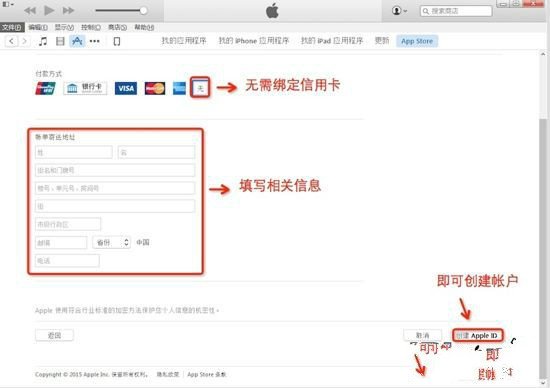Click the 返回 back button

coord(54,335)
